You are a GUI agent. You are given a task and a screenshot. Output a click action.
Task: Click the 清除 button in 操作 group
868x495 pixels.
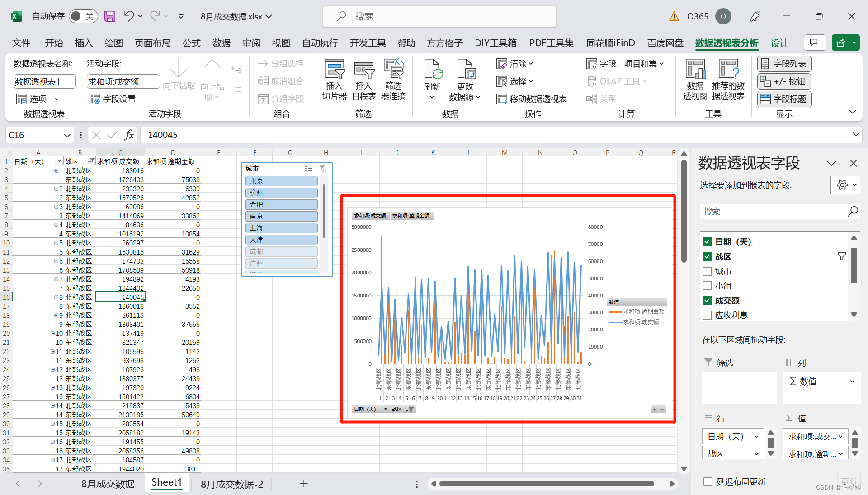pos(515,64)
